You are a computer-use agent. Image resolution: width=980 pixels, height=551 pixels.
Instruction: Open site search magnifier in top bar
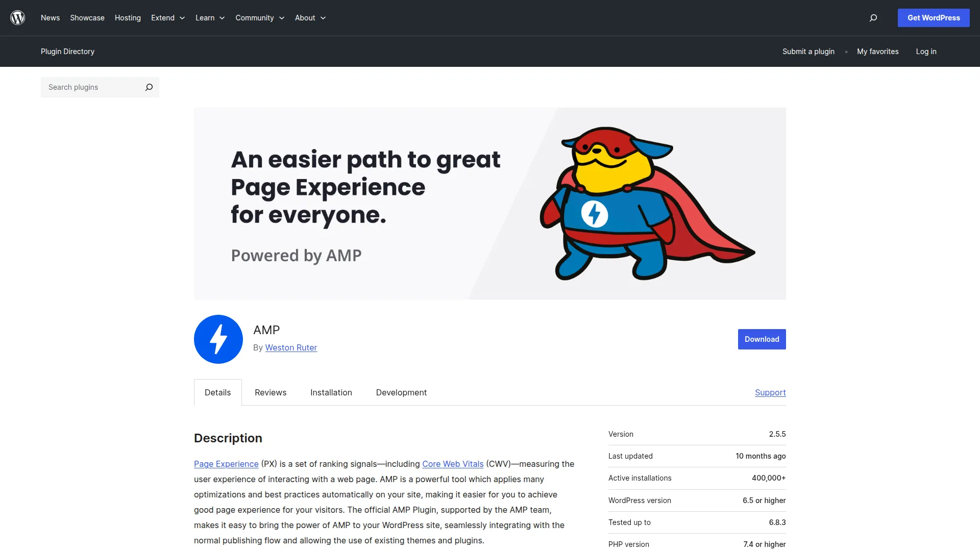(873, 18)
